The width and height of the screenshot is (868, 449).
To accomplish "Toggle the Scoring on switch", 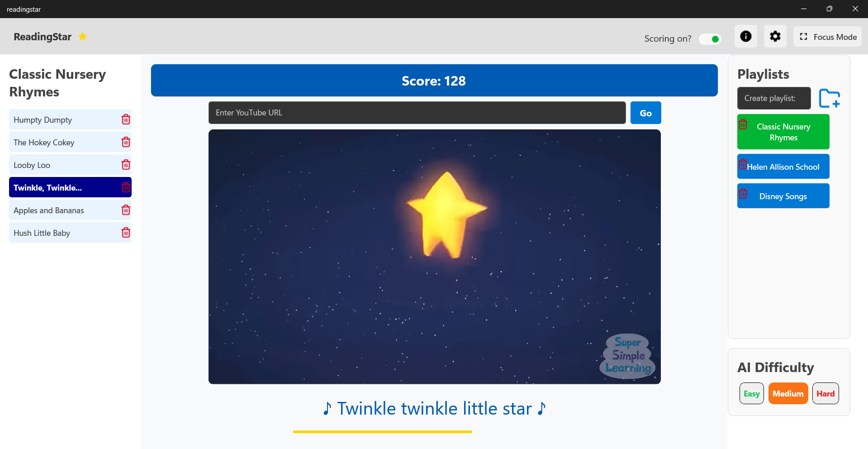I will [x=710, y=39].
